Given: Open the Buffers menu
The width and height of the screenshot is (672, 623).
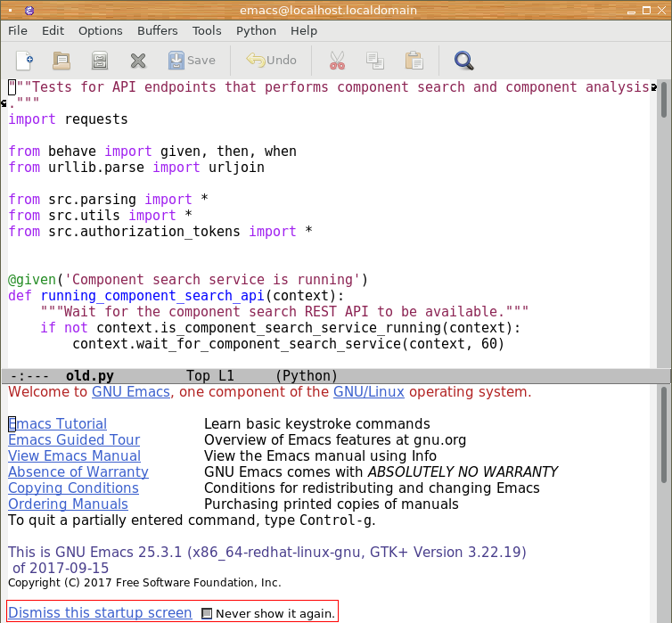Looking at the screenshot, I should (x=157, y=31).
